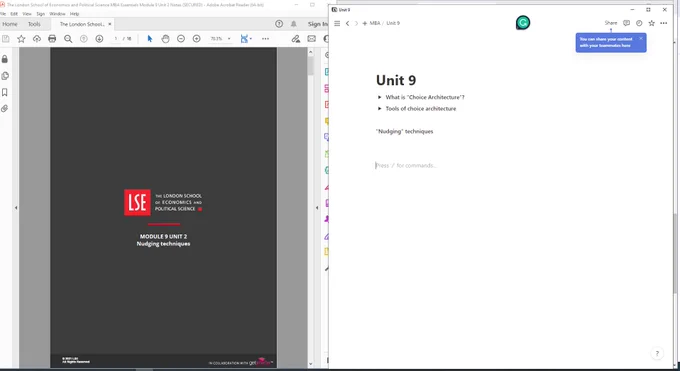Open the Help menu in Acrobat

point(75,14)
